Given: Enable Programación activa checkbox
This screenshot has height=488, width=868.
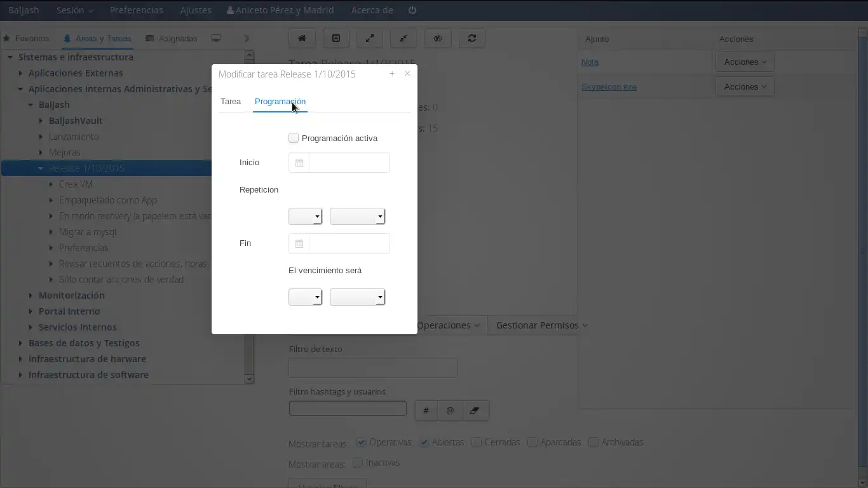Looking at the screenshot, I should click(294, 138).
